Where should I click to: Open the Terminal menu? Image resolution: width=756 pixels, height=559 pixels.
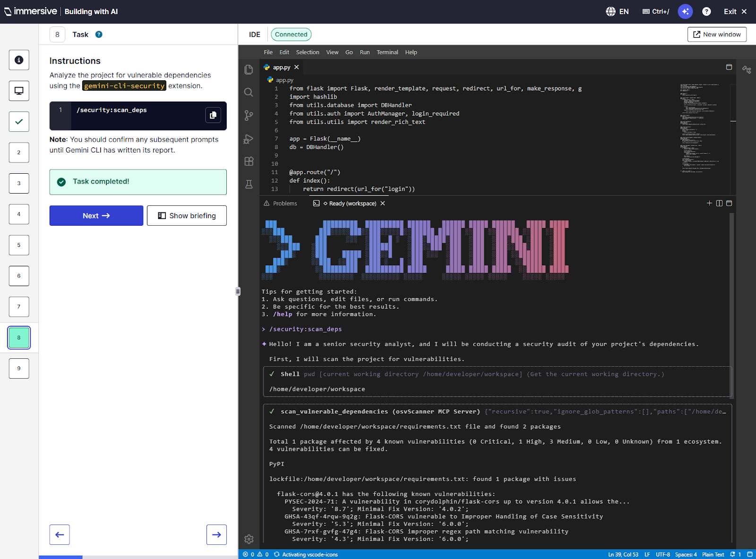pos(387,52)
